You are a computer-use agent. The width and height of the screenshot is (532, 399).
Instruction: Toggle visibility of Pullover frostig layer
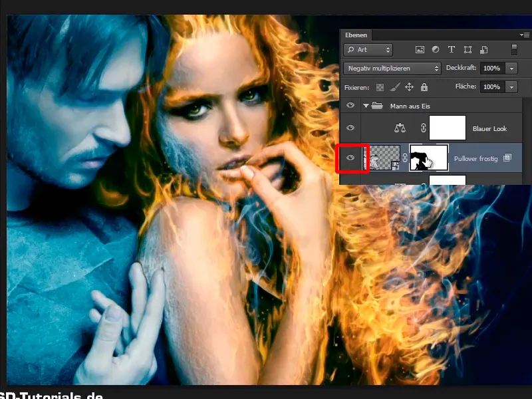tap(350, 158)
